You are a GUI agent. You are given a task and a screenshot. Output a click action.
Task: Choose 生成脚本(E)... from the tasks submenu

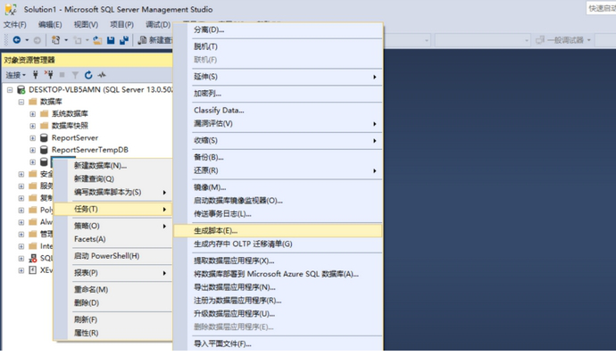click(278, 231)
